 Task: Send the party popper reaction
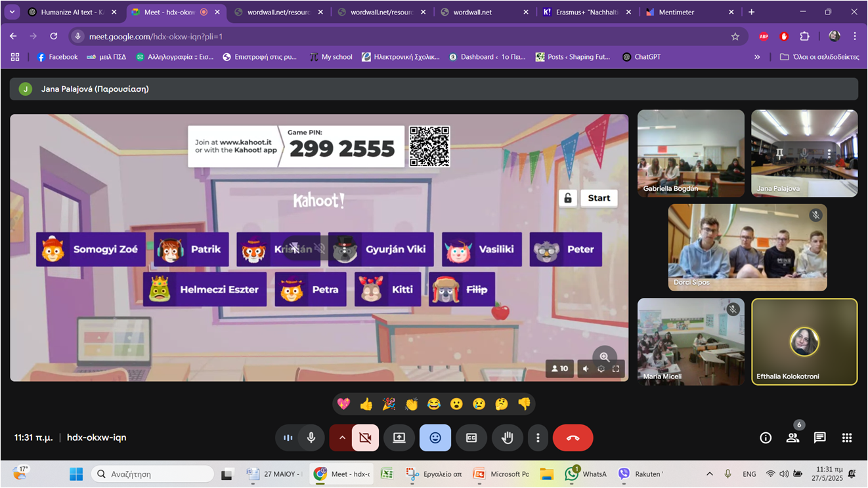tap(389, 404)
